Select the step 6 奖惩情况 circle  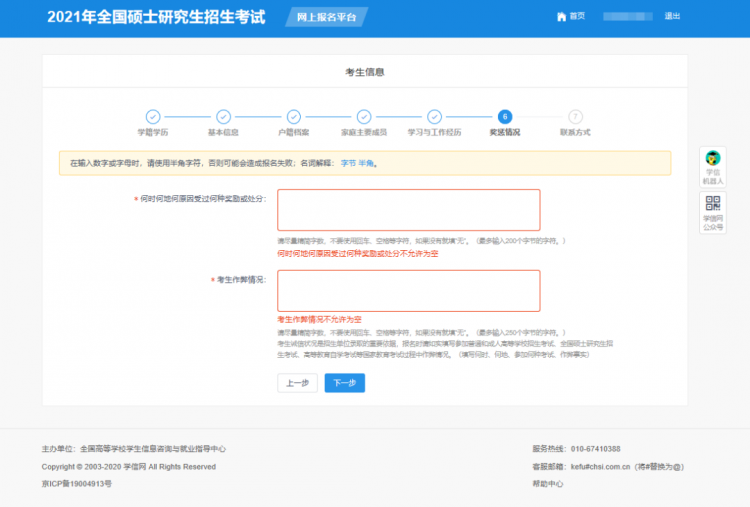505,117
